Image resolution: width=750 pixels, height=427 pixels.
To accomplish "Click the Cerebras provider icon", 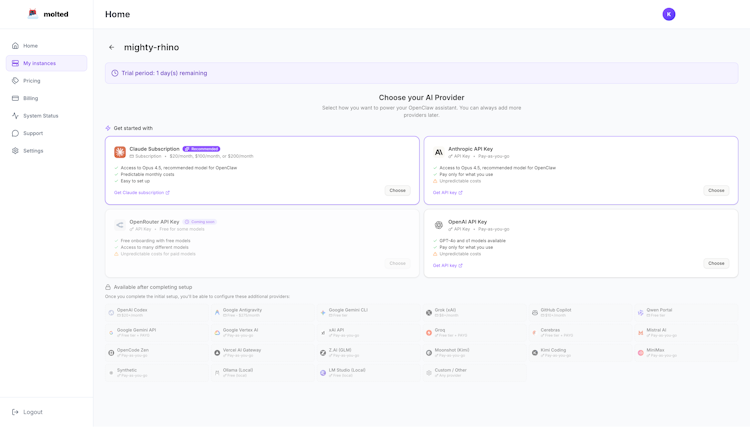I will point(535,333).
